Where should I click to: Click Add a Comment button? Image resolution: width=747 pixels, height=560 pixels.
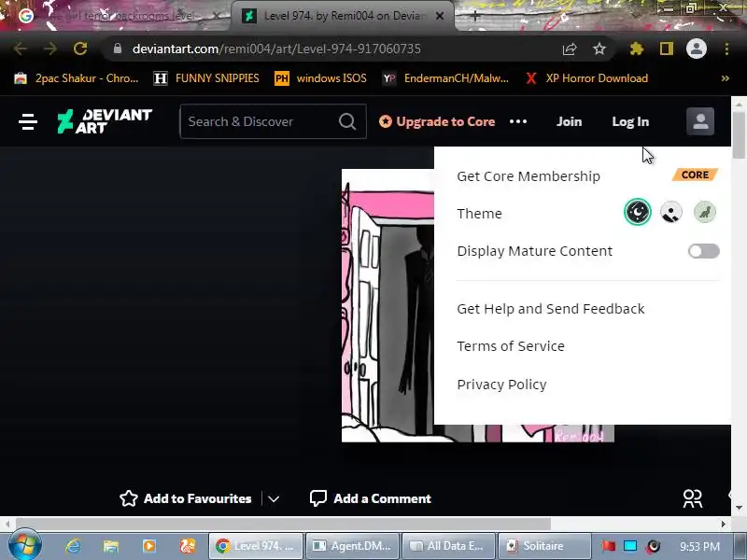[370, 498]
